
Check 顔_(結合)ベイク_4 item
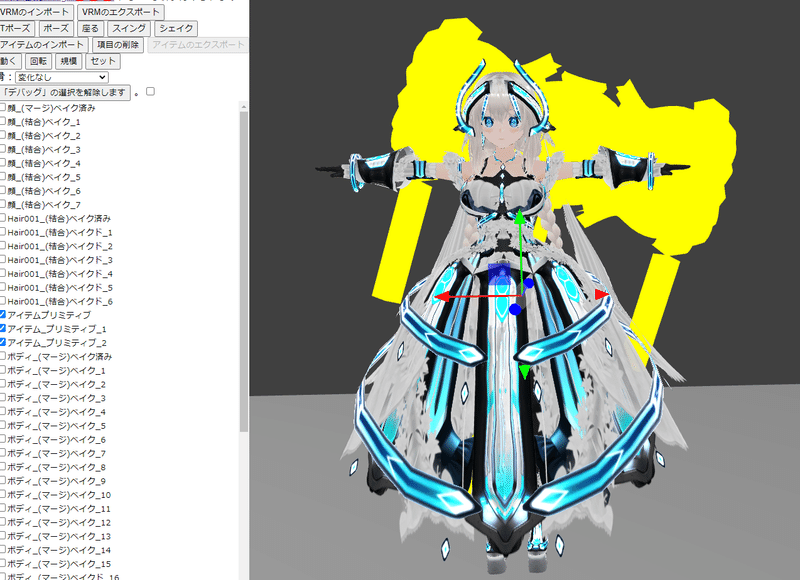(3, 163)
